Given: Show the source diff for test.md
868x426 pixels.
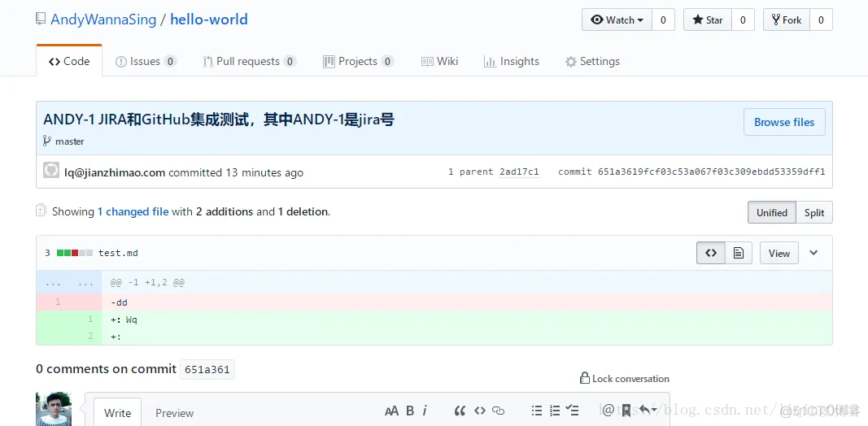Looking at the screenshot, I should click(x=711, y=253).
